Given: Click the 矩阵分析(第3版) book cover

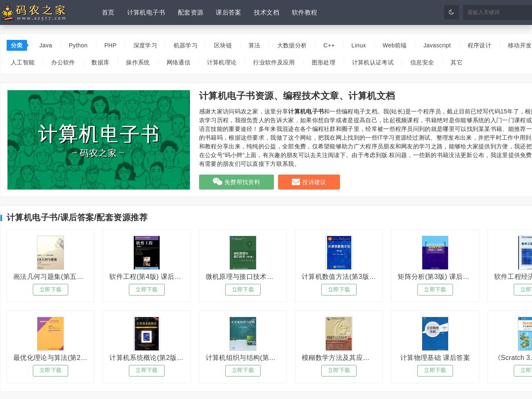Looking at the screenshot, I should [435, 253].
